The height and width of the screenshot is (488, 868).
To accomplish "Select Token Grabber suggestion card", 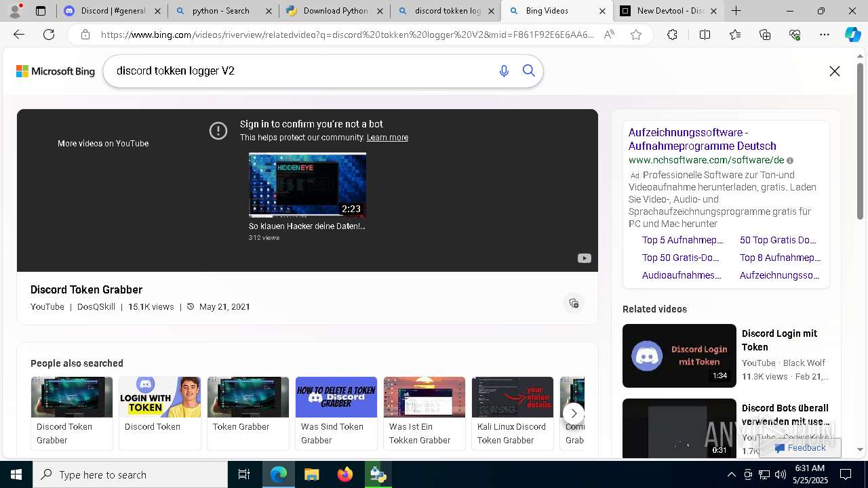I will [248, 413].
